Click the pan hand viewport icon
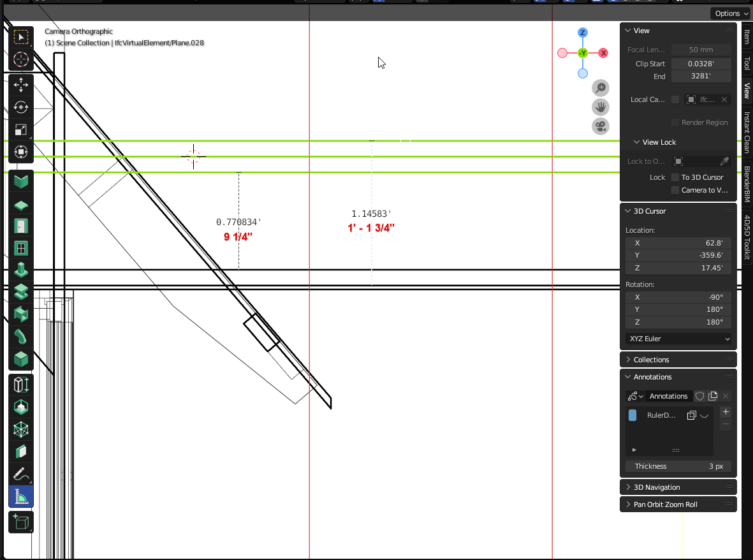The width and height of the screenshot is (753, 560). pos(600,107)
